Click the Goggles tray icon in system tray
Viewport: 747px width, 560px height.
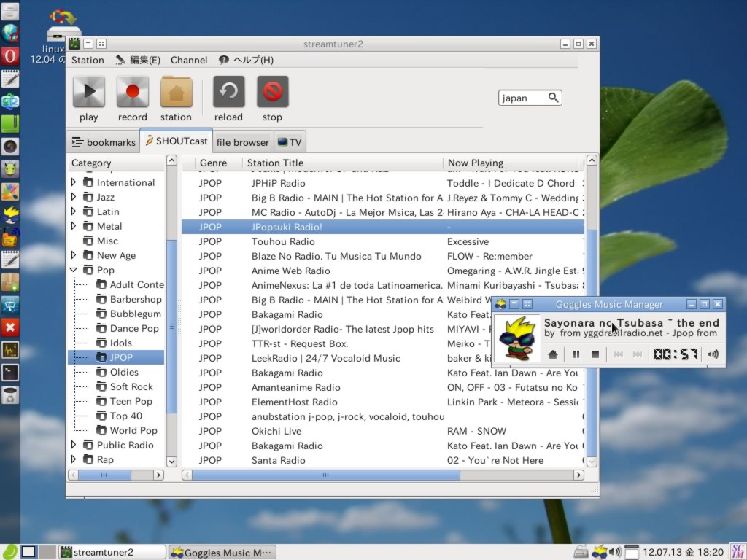(x=600, y=552)
